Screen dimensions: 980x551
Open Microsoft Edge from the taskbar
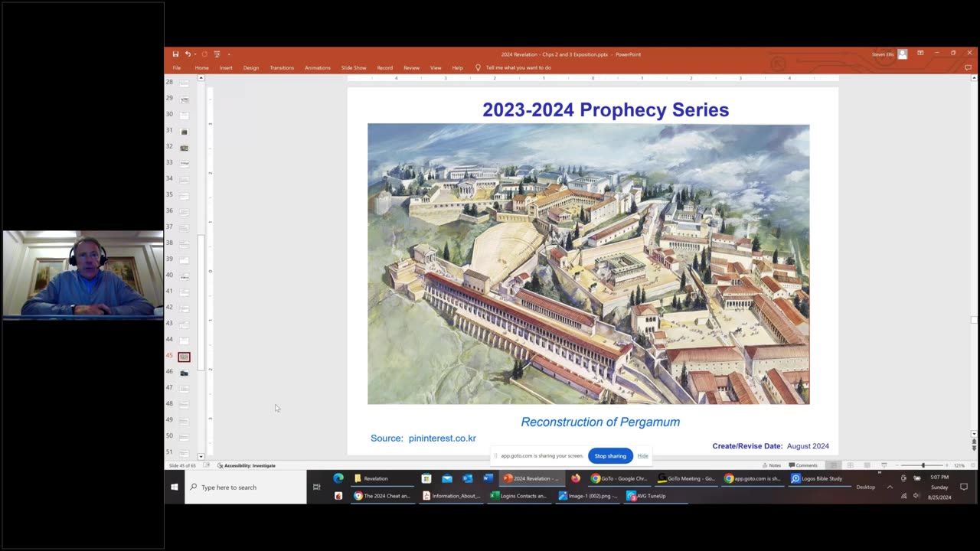click(x=338, y=478)
